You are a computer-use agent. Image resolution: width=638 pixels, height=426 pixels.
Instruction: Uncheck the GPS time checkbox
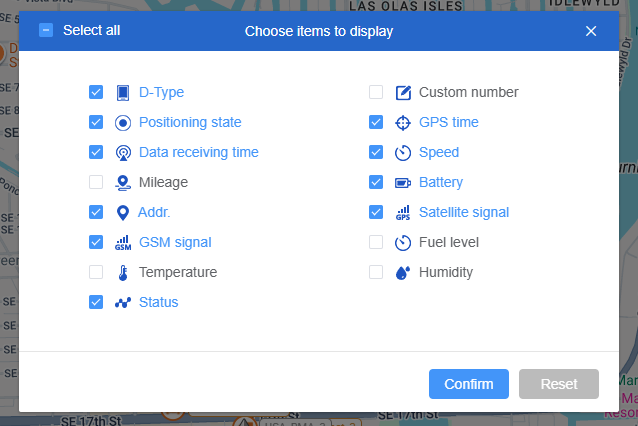click(376, 123)
